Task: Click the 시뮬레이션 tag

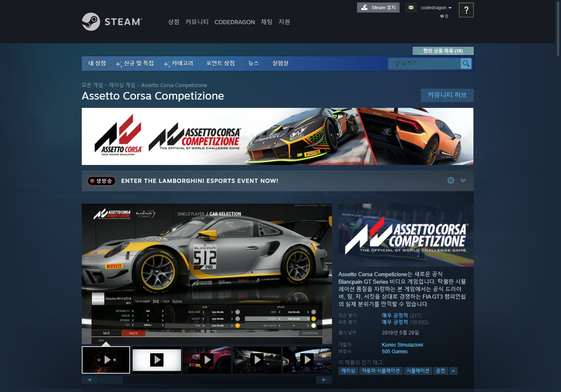Action: click(418, 371)
